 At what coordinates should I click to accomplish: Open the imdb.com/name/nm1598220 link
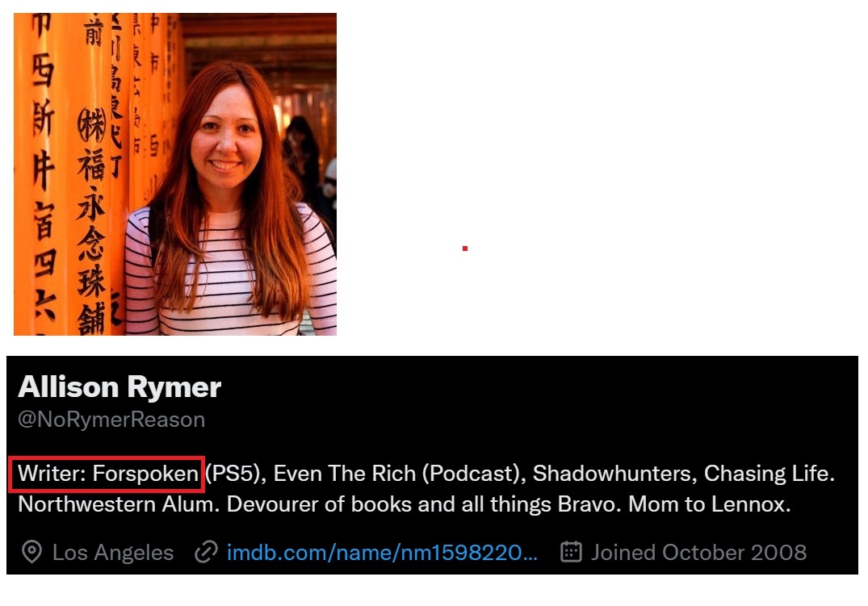coord(382,552)
